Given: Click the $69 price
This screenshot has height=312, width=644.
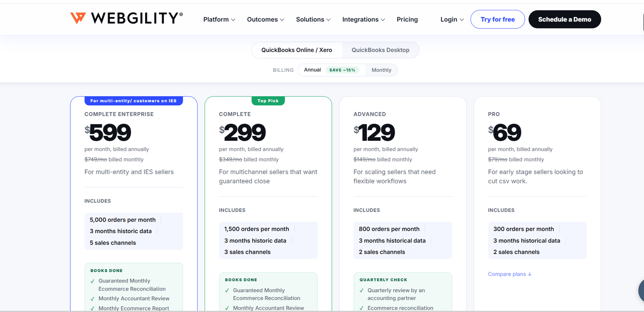Looking at the screenshot, I should point(505,132).
